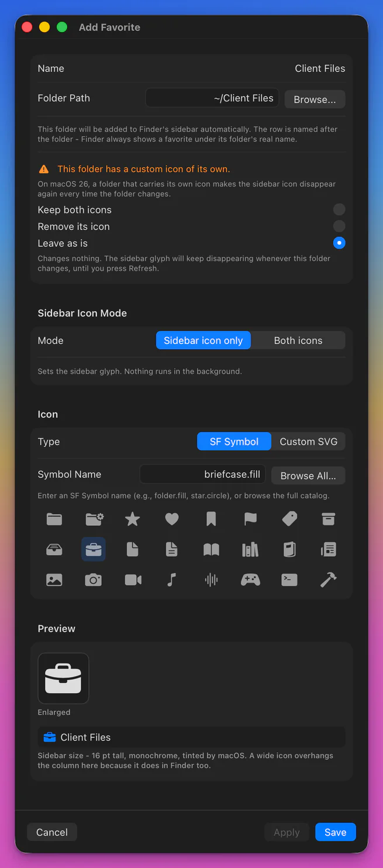This screenshot has width=383, height=868.
Task: Set icon type to Custom SVG
Action: (309, 442)
